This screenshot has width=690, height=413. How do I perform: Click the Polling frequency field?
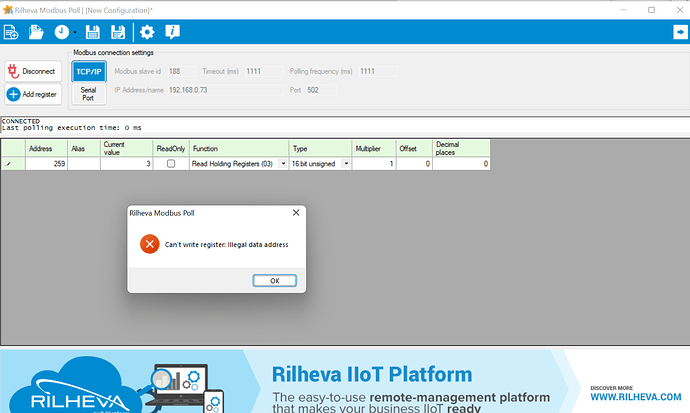[x=378, y=71]
